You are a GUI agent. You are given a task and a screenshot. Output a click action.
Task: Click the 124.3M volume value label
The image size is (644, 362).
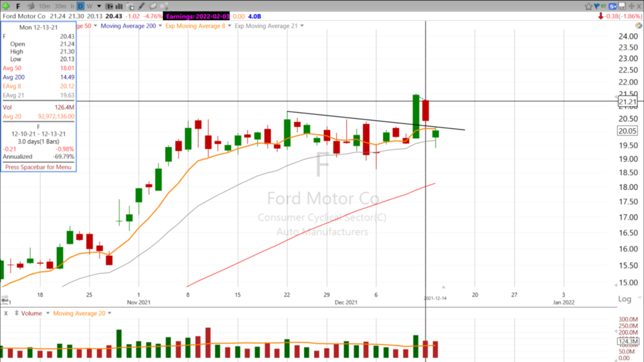tap(629, 341)
